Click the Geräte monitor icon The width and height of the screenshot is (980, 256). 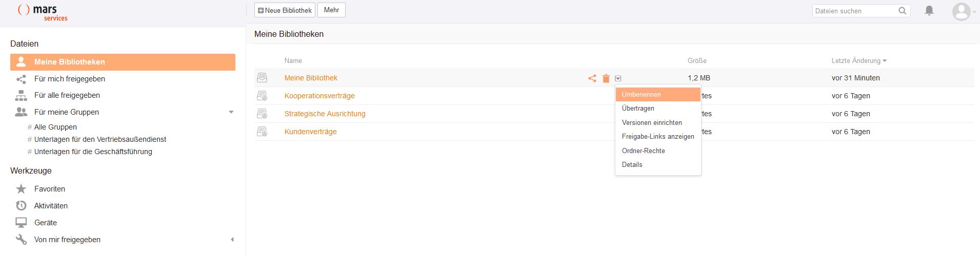[21, 223]
